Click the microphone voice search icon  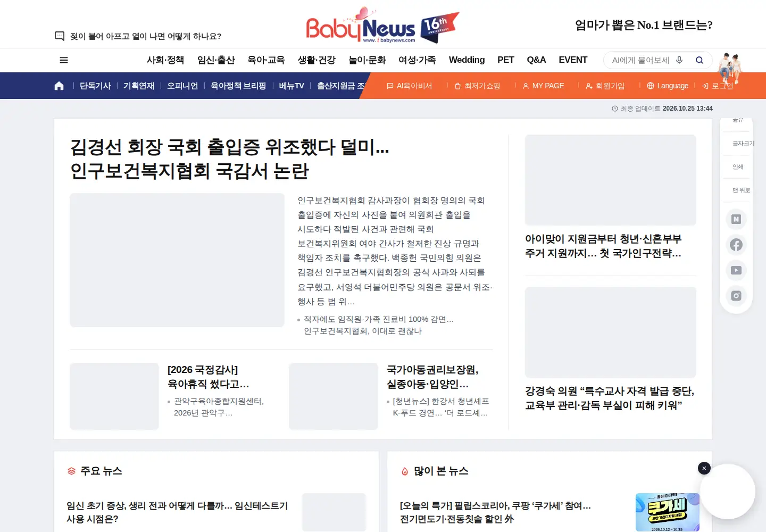point(679,60)
